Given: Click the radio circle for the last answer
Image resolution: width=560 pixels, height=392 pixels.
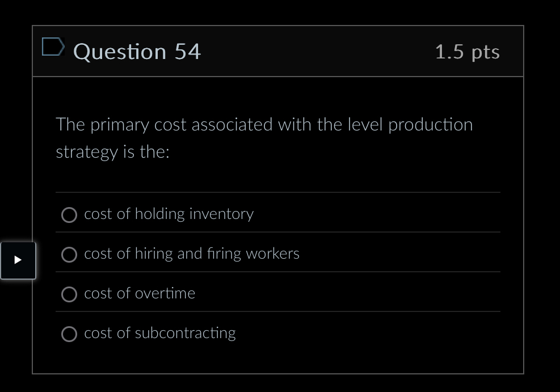Looking at the screenshot, I should (x=69, y=334).
